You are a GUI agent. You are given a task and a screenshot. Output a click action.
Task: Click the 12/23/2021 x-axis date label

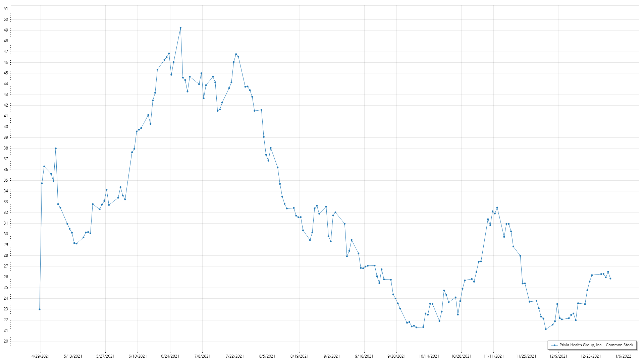tap(591, 356)
